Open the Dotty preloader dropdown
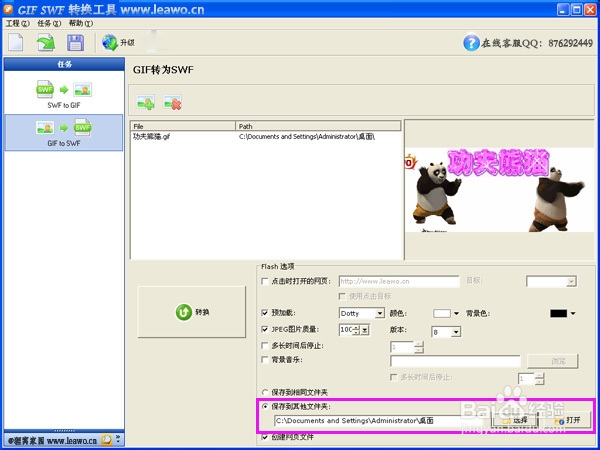The width and height of the screenshot is (600, 450). tap(380, 313)
